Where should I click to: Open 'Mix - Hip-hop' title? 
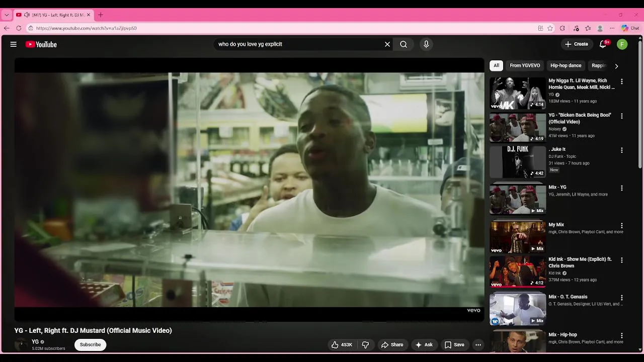coord(562,335)
